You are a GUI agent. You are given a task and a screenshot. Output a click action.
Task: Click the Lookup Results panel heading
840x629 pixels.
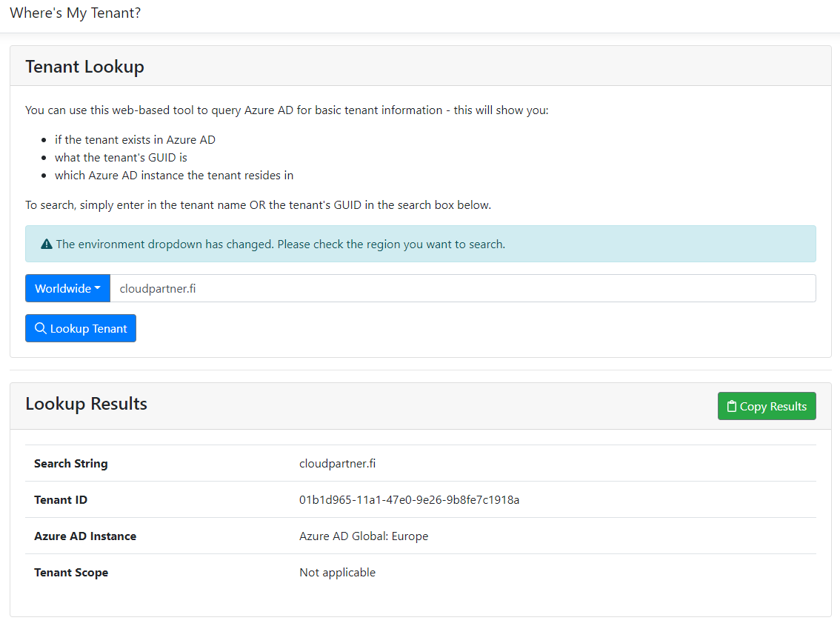click(x=86, y=404)
